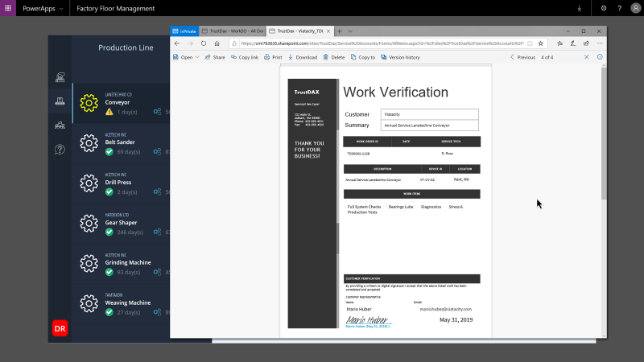The width and height of the screenshot is (644, 362).
Task: Click the mario.huber email address
Action: click(x=446, y=309)
